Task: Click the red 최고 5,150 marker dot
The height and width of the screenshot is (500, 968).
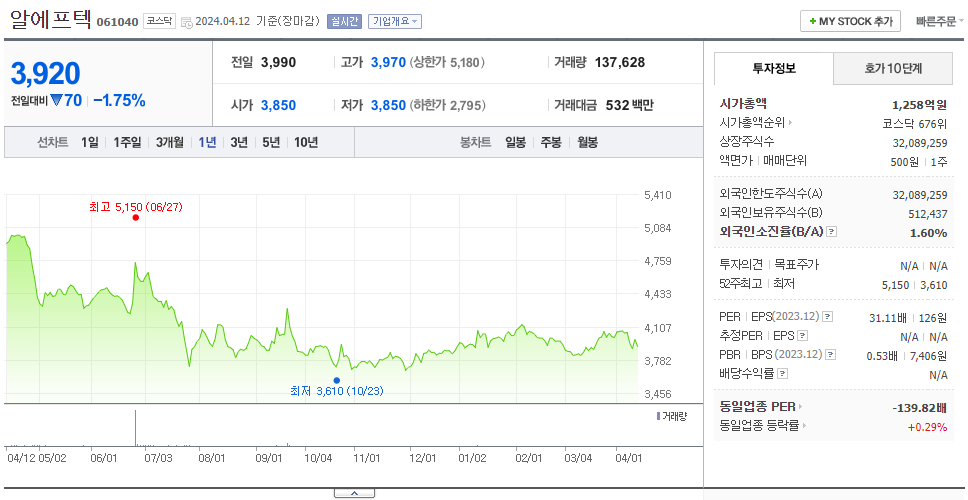Action: coord(136,217)
